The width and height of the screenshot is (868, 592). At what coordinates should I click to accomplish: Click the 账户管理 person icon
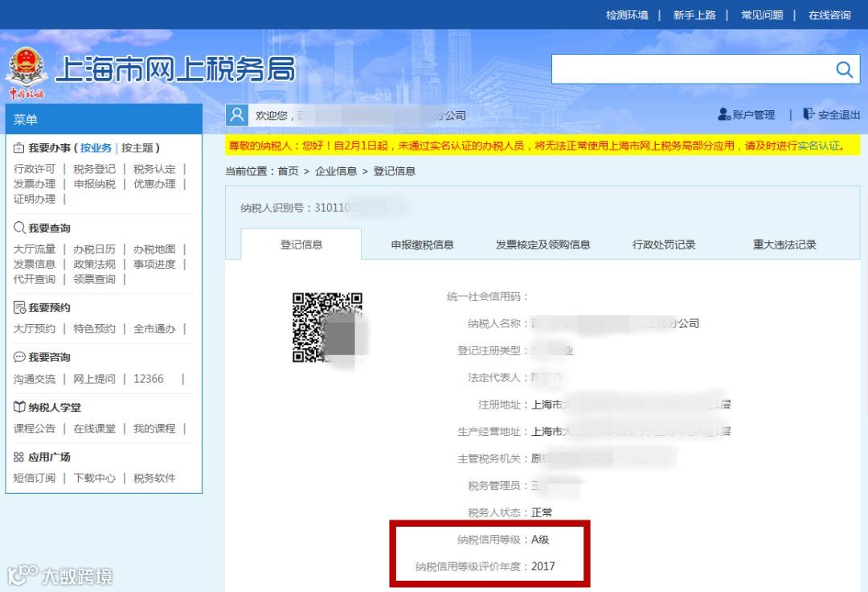pyautogui.click(x=724, y=115)
